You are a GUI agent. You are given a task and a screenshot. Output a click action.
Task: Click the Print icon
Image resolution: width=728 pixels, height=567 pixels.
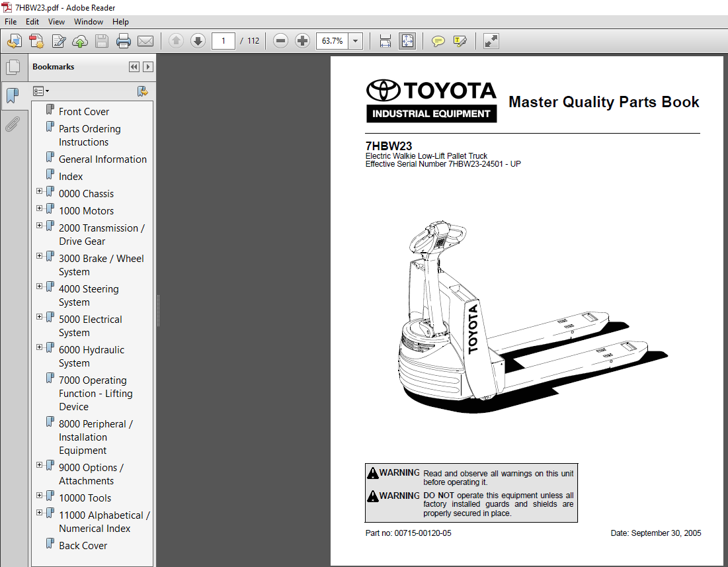pos(124,41)
